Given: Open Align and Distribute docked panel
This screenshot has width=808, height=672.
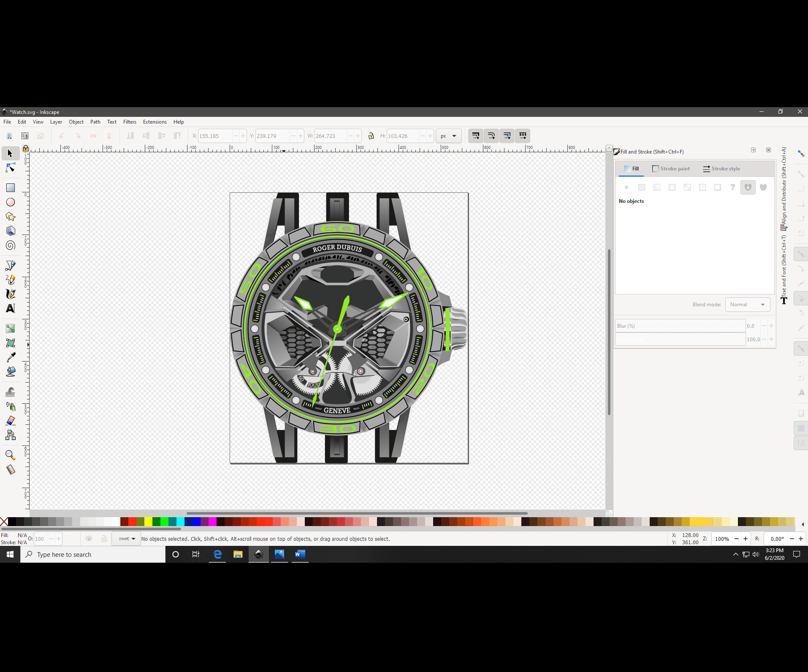Looking at the screenshot, I should [784, 188].
